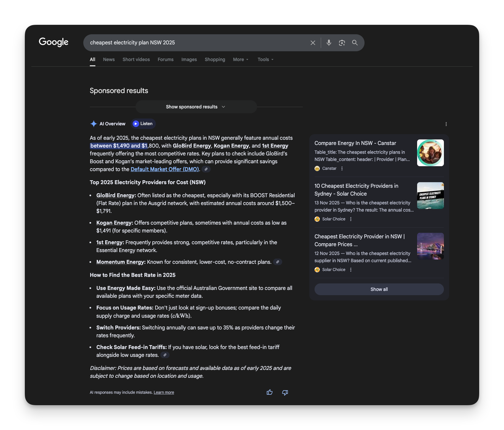Click Kogan Energy link in intro paragraph
The width and height of the screenshot is (504, 430).
point(231,146)
